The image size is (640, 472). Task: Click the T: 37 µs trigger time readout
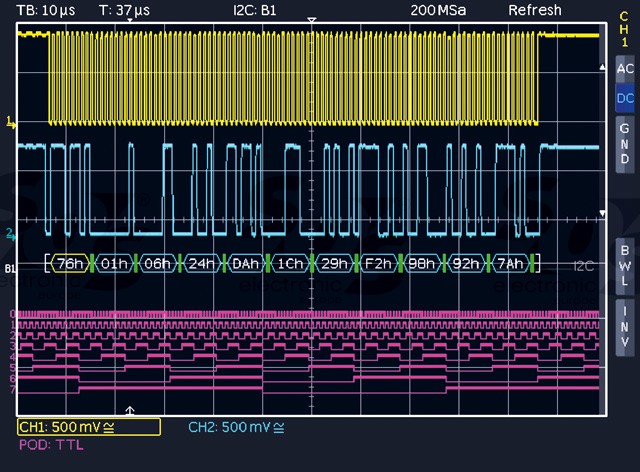[x=124, y=10]
